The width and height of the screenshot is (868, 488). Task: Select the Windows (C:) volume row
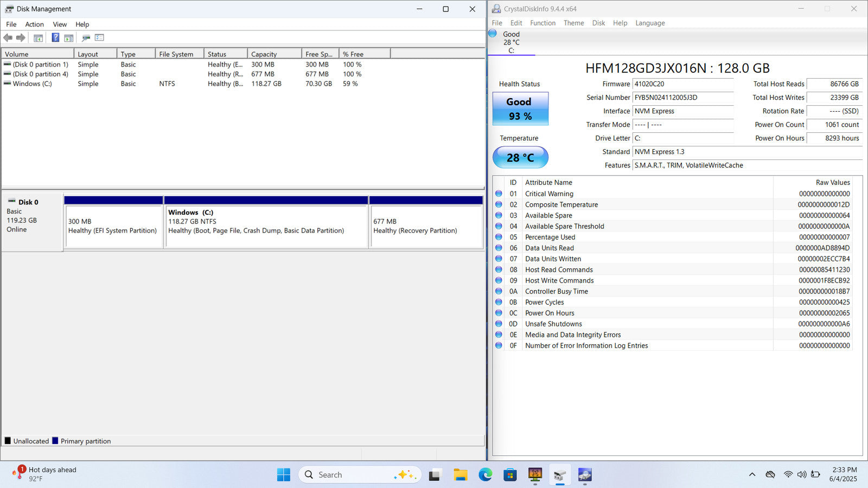tap(32, 84)
